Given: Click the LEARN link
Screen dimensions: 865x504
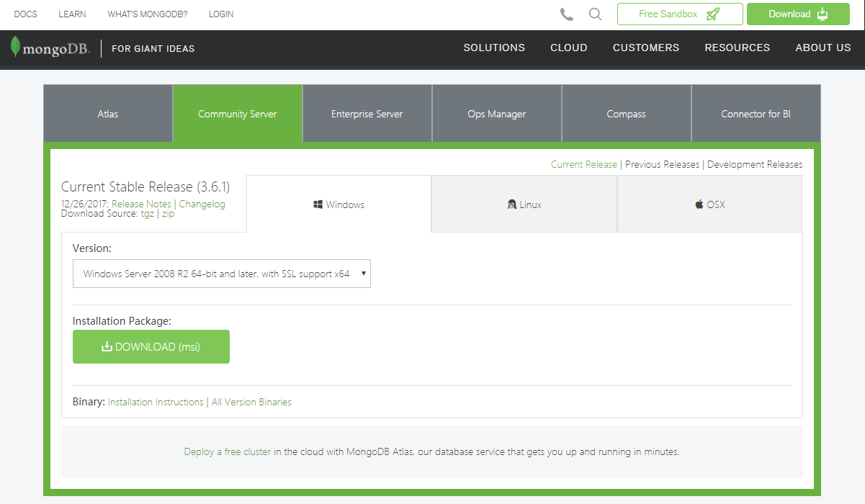Looking at the screenshot, I should 72,14.
